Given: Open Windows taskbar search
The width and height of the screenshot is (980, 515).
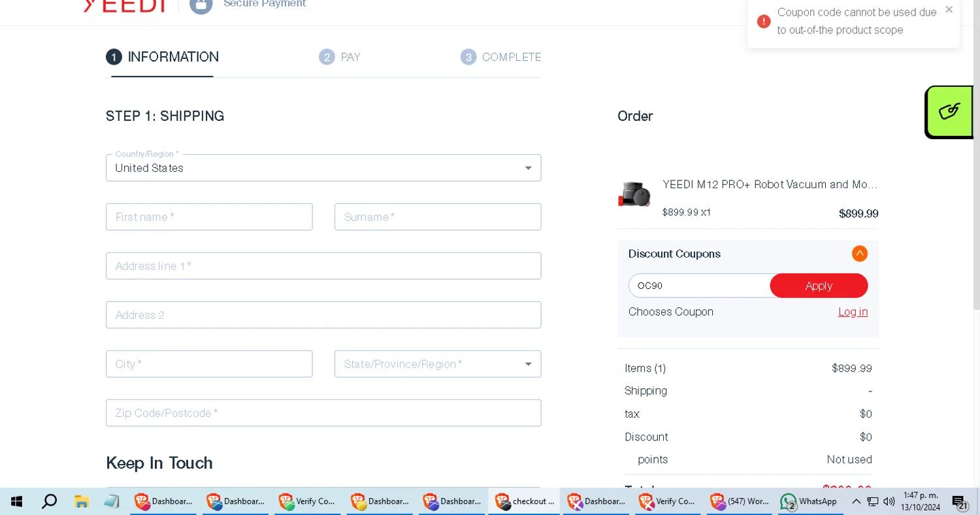Looking at the screenshot, I should pyautogui.click(x=49, y=501).
